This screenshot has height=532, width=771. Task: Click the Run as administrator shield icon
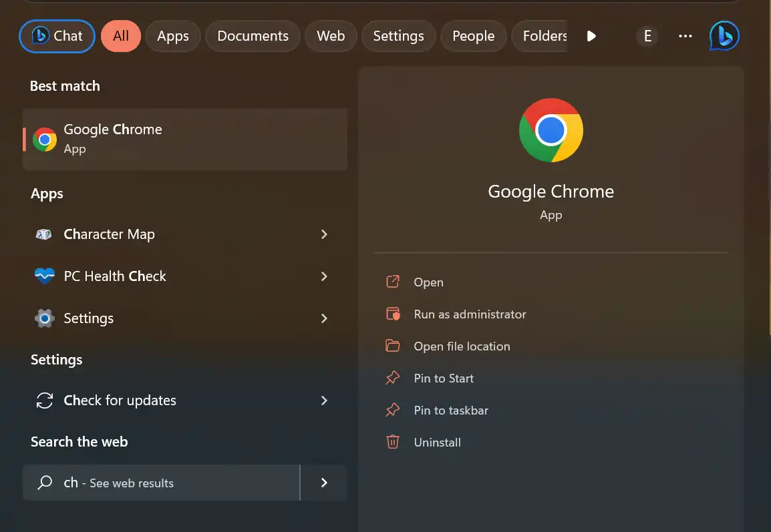point(393,314)
